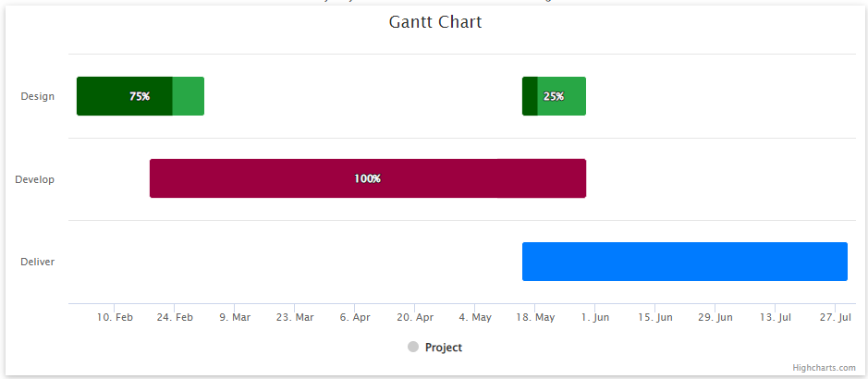
Task: Click the Project legend label
Action: point(444,348)
